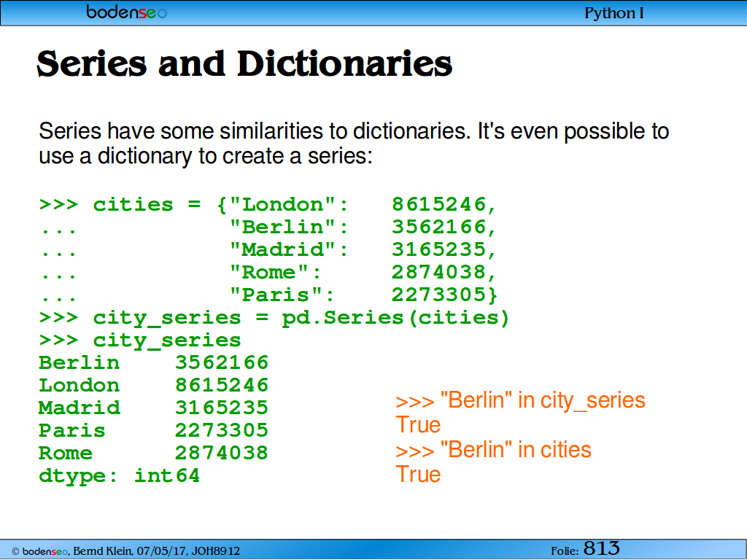Click the '>>> city_series' prompt line
This screenshot has height=560, width=747.
tap(140, 341)
